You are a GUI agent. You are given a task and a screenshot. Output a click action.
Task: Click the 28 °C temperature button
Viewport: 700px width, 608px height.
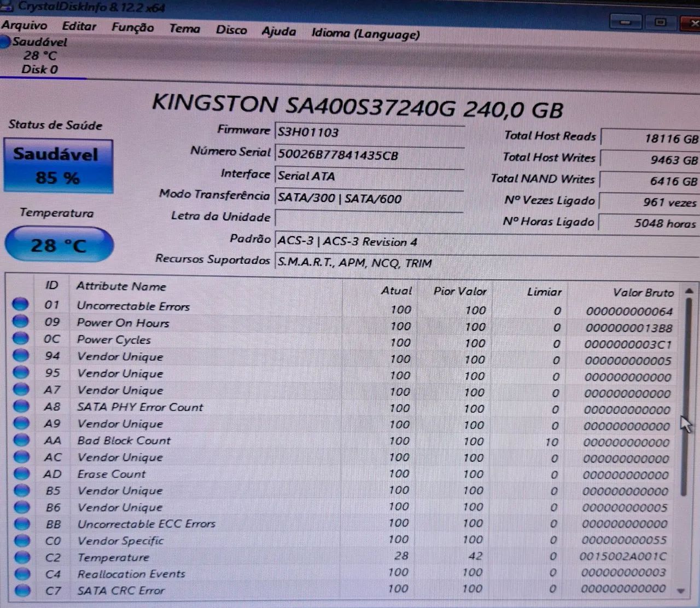[59, 245]
